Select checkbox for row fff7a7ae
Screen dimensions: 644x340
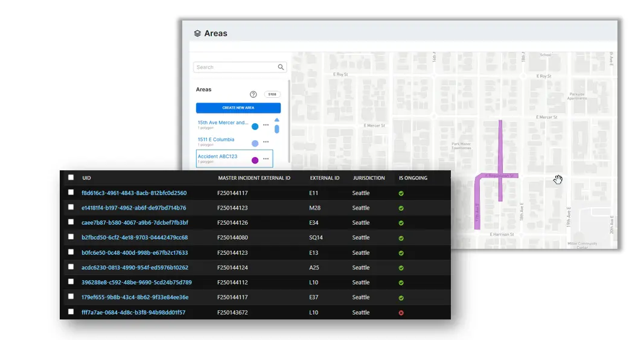[x=71, y=312]
